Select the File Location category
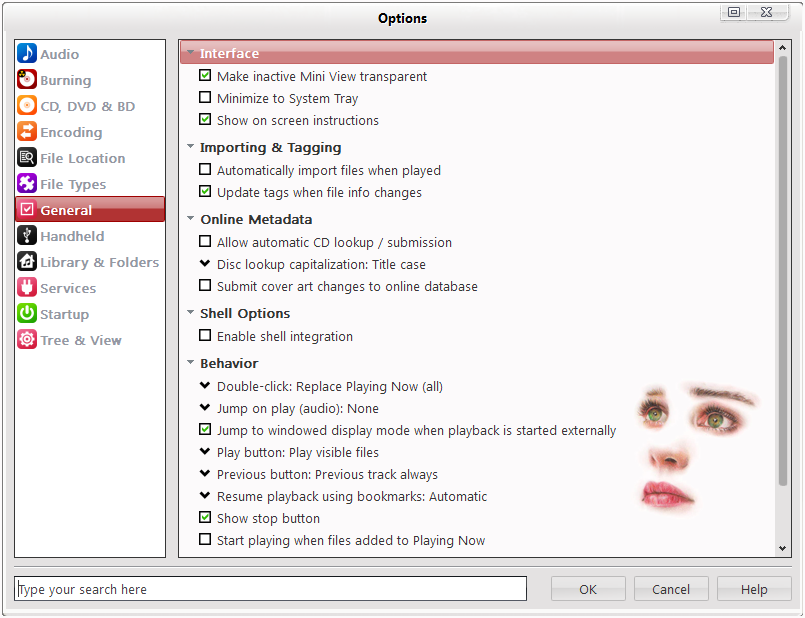 pyautogui.click(x=90, y=158)
